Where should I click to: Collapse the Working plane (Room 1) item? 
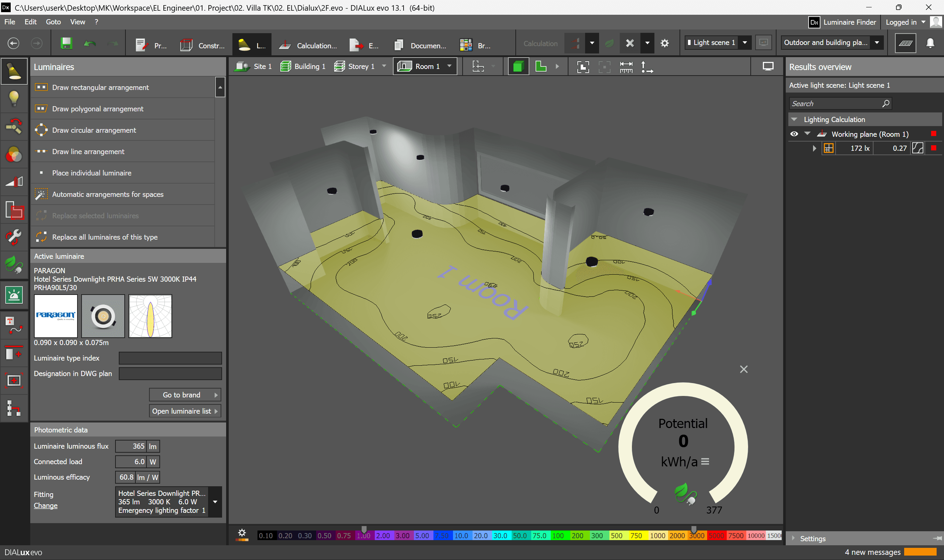pos(807,133)
